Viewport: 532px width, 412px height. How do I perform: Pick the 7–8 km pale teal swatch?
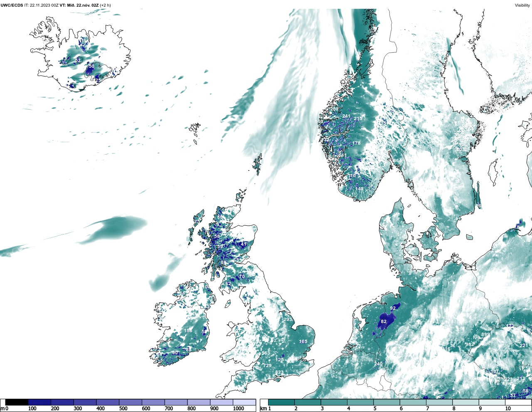click(440, 402)
